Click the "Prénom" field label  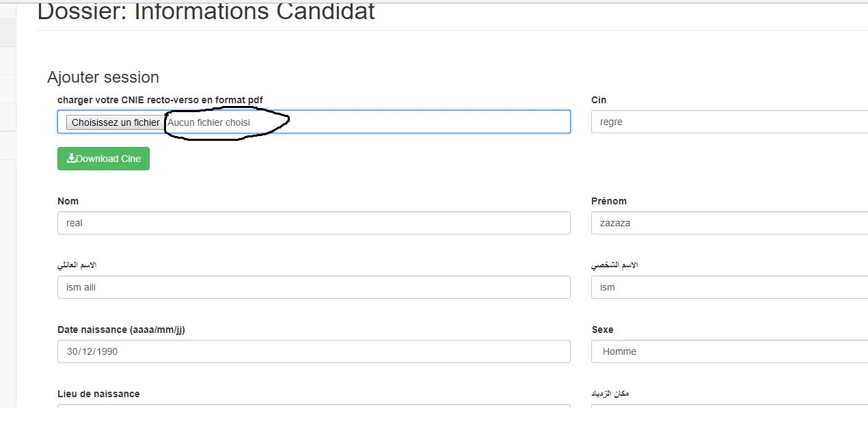click(608, 201)
